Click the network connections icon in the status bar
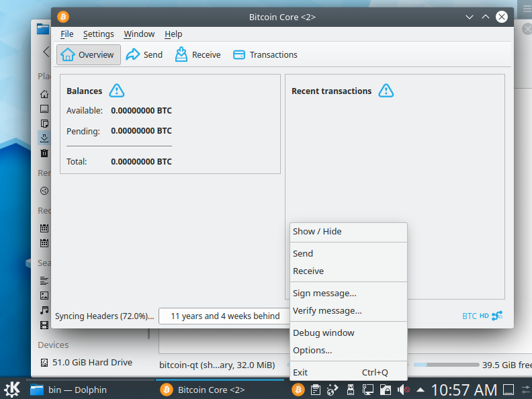 (x=497, y=316)
